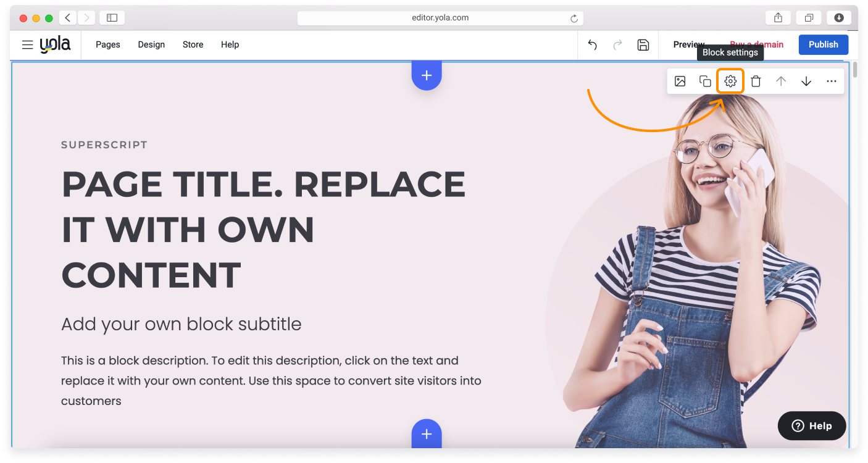Screen dimensions: 868x463
Task: Click the Publish button
Action: pos(823,44)
